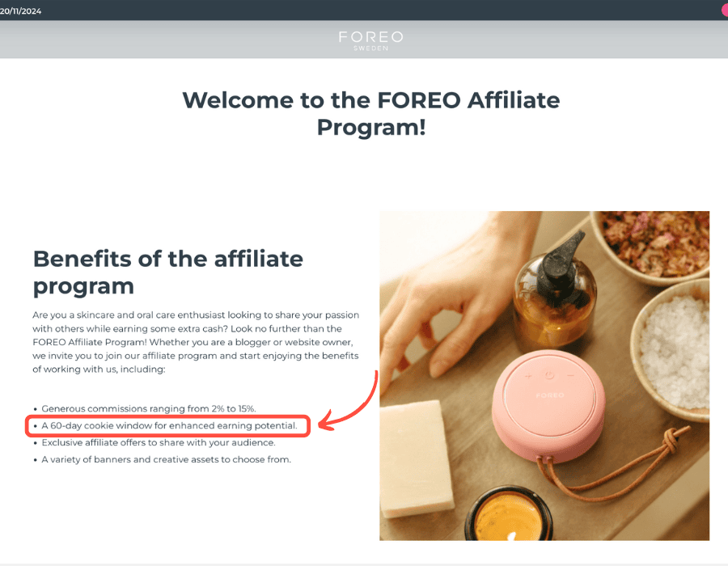The height and width of the screenshot is (566, 728).
Task: Click the pink circle icon in top bar
Action: [x=725, y=11]
